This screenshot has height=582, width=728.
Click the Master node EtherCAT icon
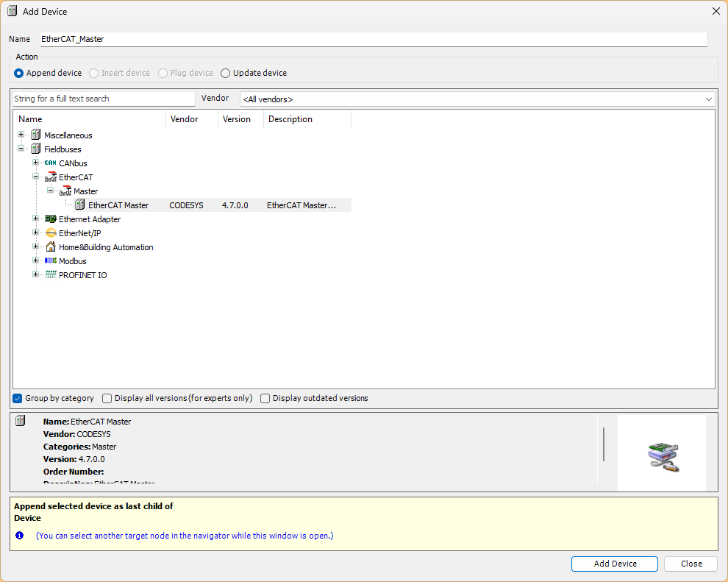click(x=65, y=191)
